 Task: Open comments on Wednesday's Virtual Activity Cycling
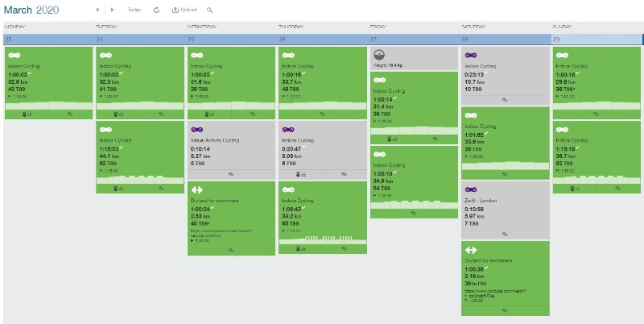(x=231, y=174)
